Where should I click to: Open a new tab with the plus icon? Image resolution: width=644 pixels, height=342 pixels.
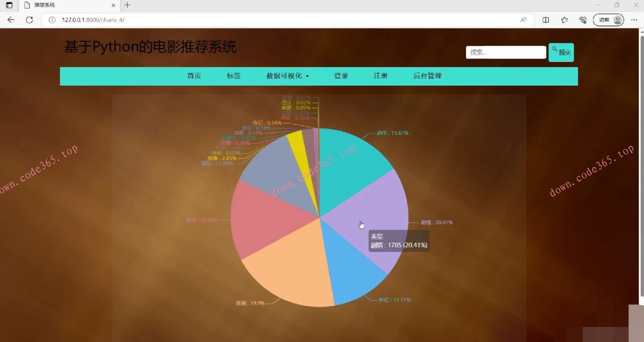coord(127,5)
